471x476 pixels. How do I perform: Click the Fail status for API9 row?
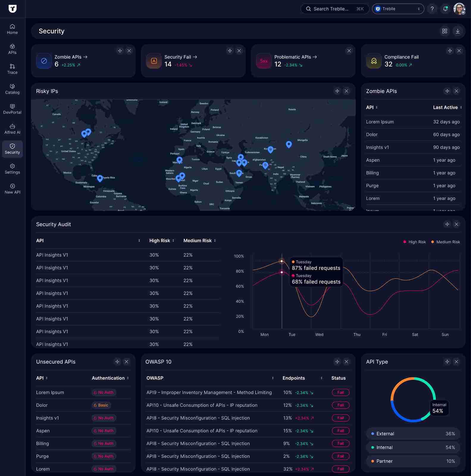coord(340,392)
